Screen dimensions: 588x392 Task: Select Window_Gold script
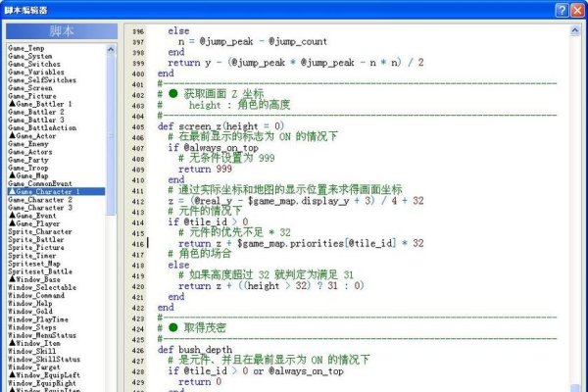point(30,312)
